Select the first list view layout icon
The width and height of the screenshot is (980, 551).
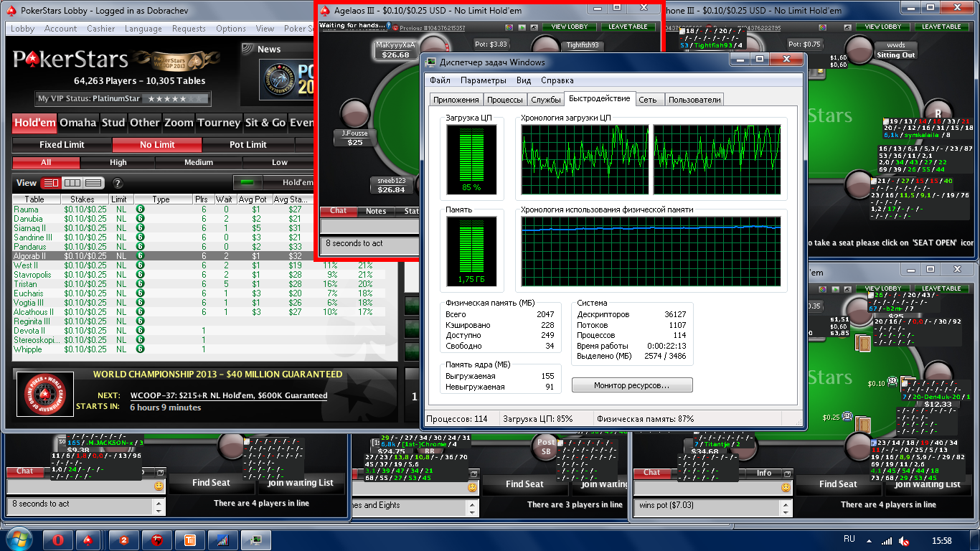point(51,183)
